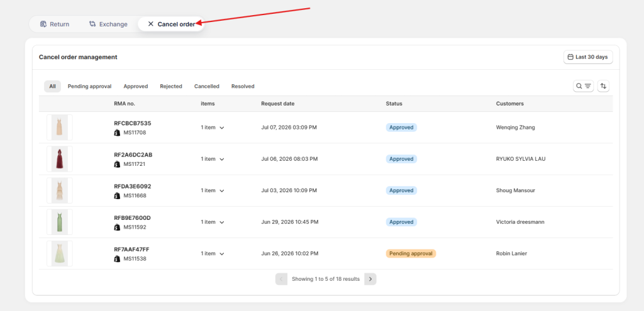Screen dimensions: 644x311
Task: Show All cancel requests filter
Action: (x=53, y=86)
